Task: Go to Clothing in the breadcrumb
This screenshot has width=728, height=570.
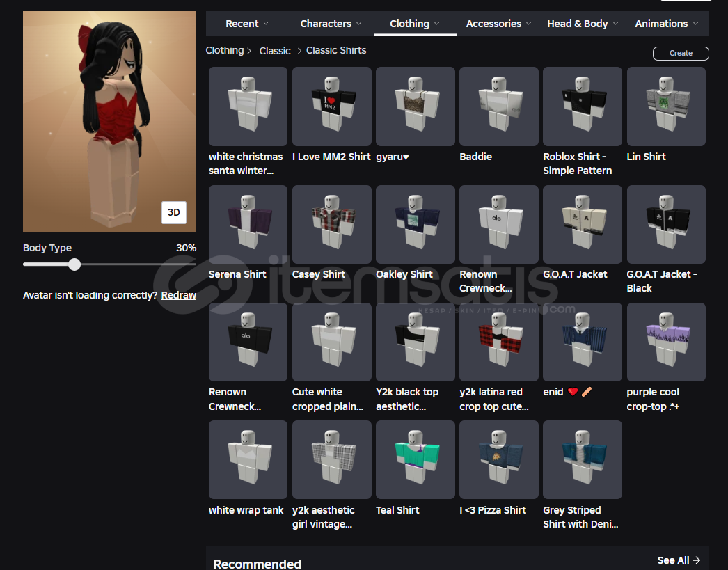Action: click(225, 51)
